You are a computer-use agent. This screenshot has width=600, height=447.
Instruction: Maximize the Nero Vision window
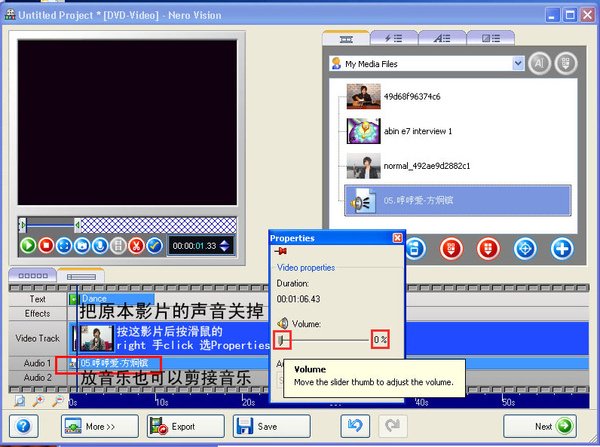point(570,15)
